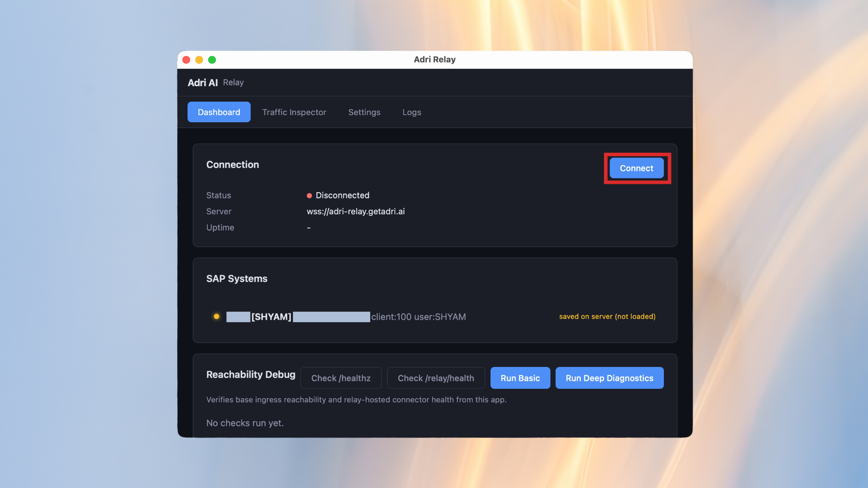Screen dimensions: 868x488
Task: Click the green macOS traffic light button
Action: click(212, 59)
